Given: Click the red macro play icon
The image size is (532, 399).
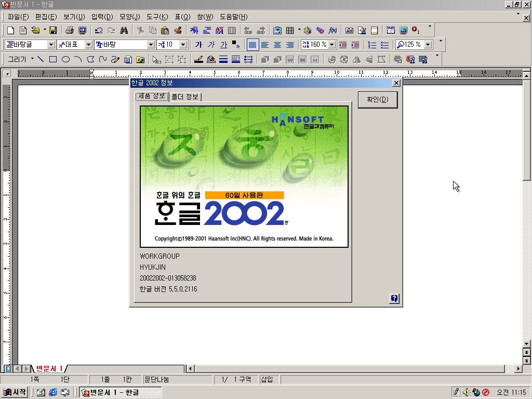Looking at the screenshot, I should pyautogui.click(x=416, y=31).
